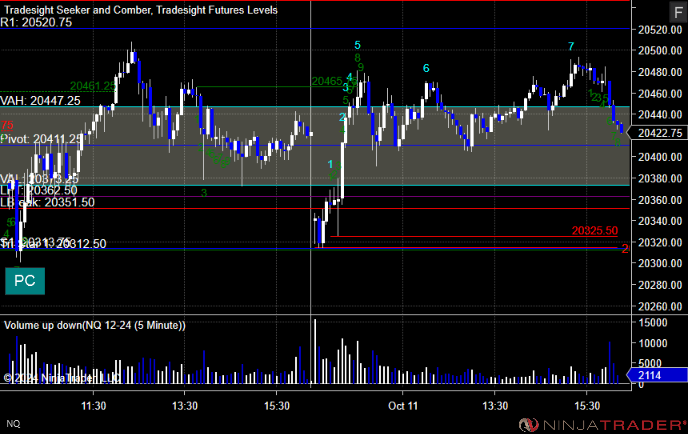This screenshot has width=688, height=434.
Task: Select the volume value marker 2114
Action: click(x=657, y=375)
